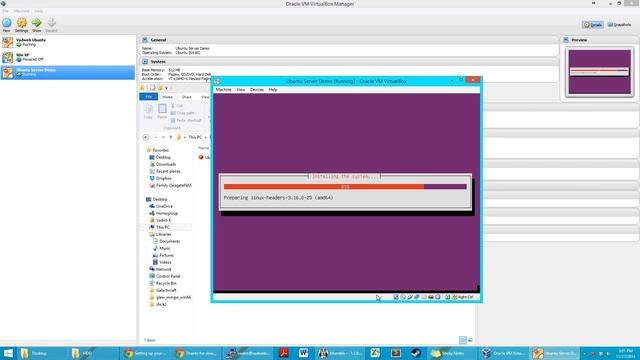Image resolution: width=640 pixels, height=360 pixels.
Task: Select Downloads in navigation pane
Action: point(162,164)
